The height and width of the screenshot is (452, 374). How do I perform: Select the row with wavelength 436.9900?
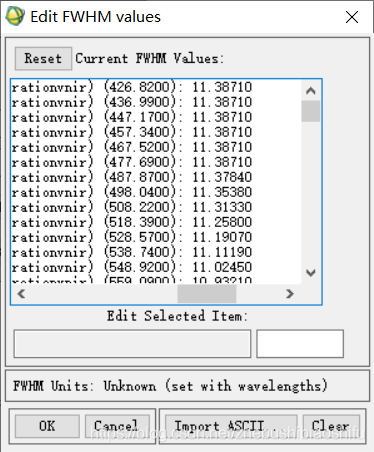(x=156, y=102)
